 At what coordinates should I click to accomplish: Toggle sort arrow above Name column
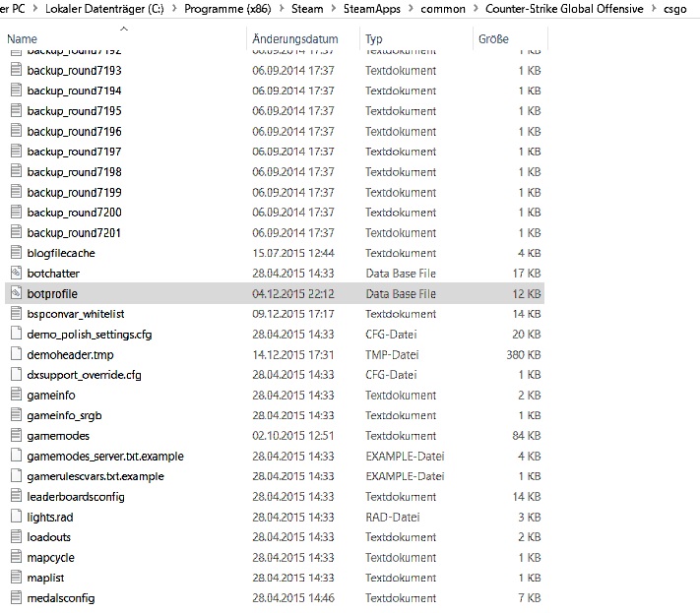124,29
